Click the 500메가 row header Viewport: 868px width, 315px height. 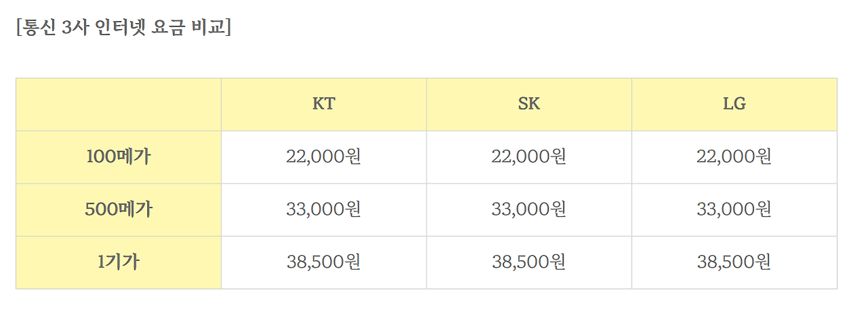[119, 210]
